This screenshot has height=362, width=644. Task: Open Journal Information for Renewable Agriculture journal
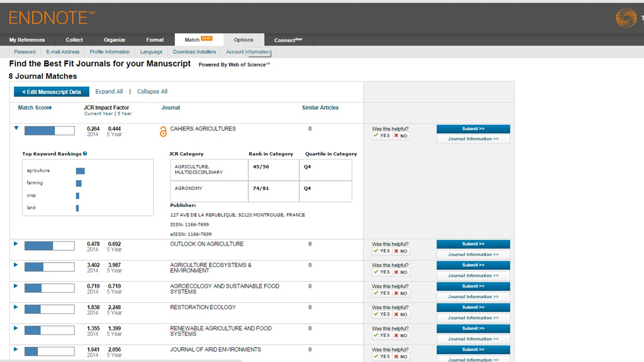473,339
